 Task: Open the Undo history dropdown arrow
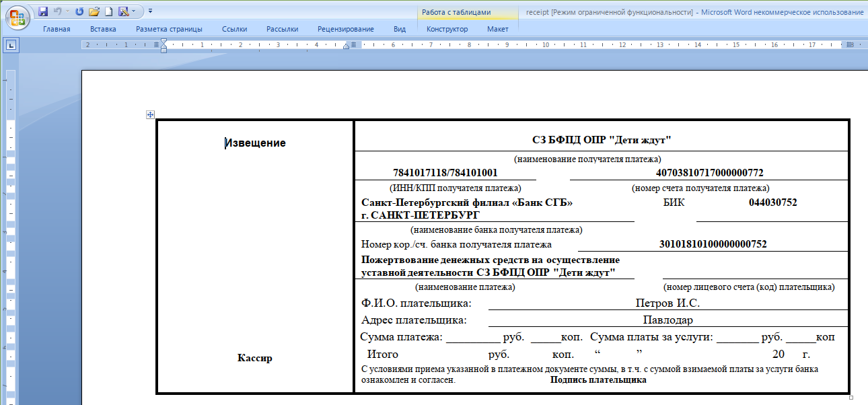[67, 11]
